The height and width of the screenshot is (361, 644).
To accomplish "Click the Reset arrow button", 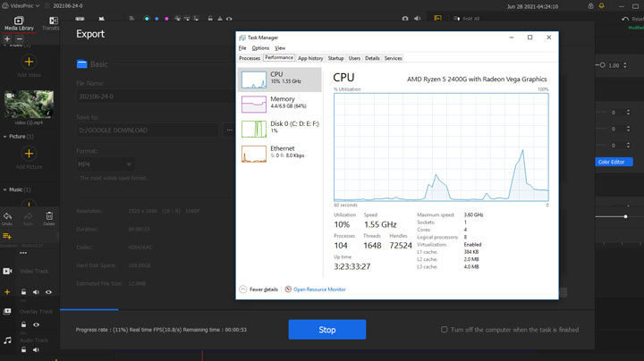I will pyautogui.click(x=625, y=19).
